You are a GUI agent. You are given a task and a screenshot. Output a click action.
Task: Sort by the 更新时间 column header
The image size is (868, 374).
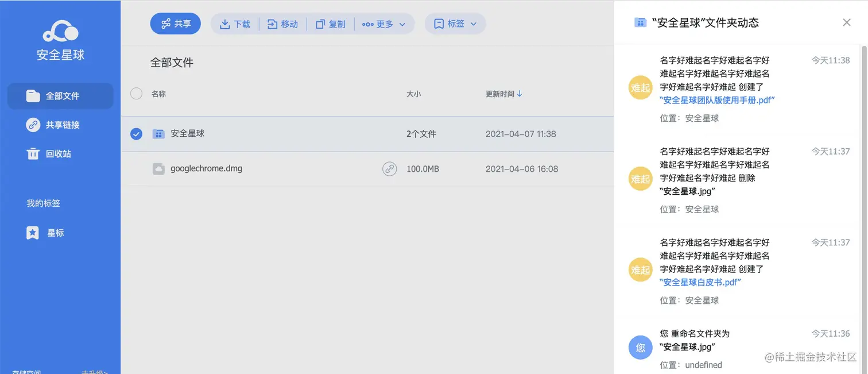504,94
